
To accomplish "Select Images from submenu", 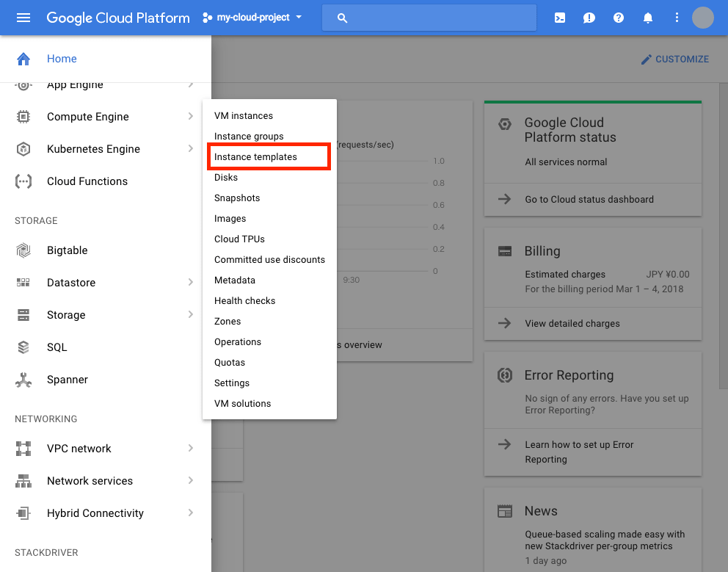I will [x=269, y=218].
